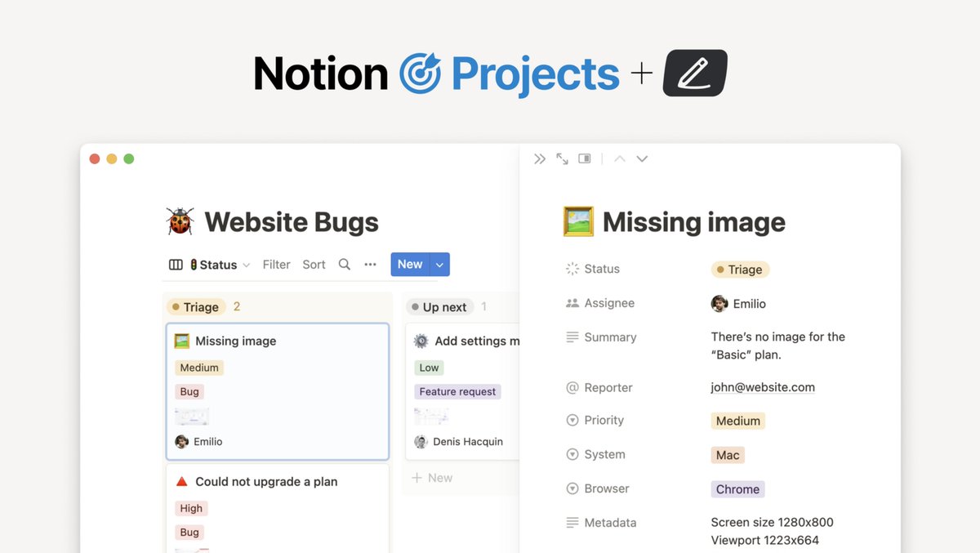Open the ellipsis options menu in toolbar

coord(370,264)
